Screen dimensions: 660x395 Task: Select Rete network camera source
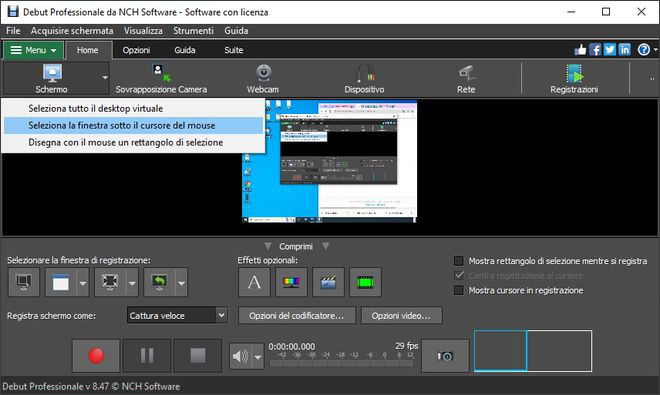point(466,79)
